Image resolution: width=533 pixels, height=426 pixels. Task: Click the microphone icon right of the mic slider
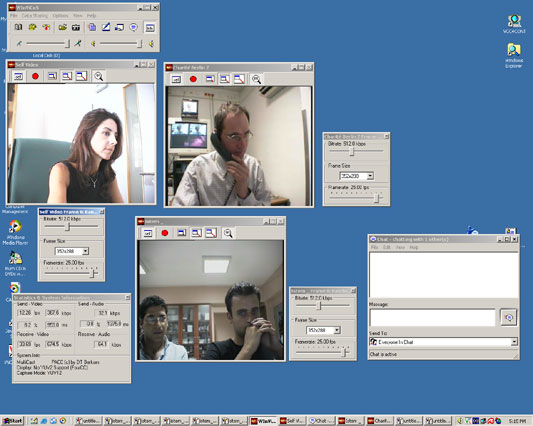[78, 44]
